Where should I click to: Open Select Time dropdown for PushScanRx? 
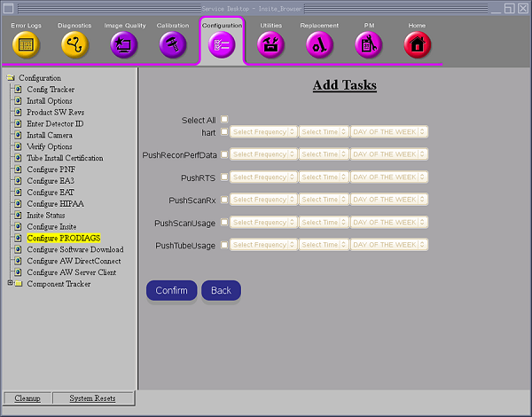(323, 200)
